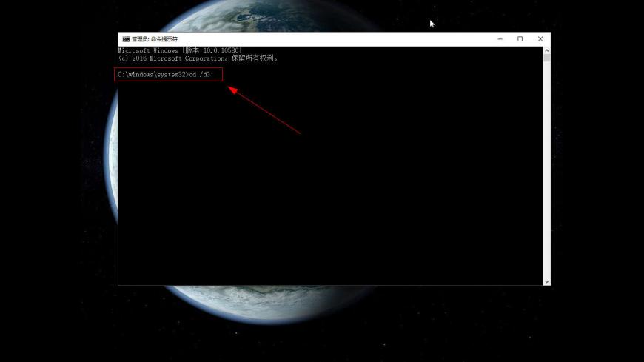Open the Command Prompt title bar icon menu
Screen dimensions: 644x362
(126, 39)
